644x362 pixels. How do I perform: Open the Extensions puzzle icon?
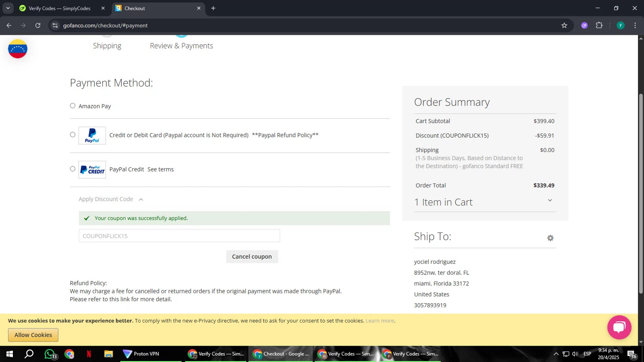tap(599, 25)
